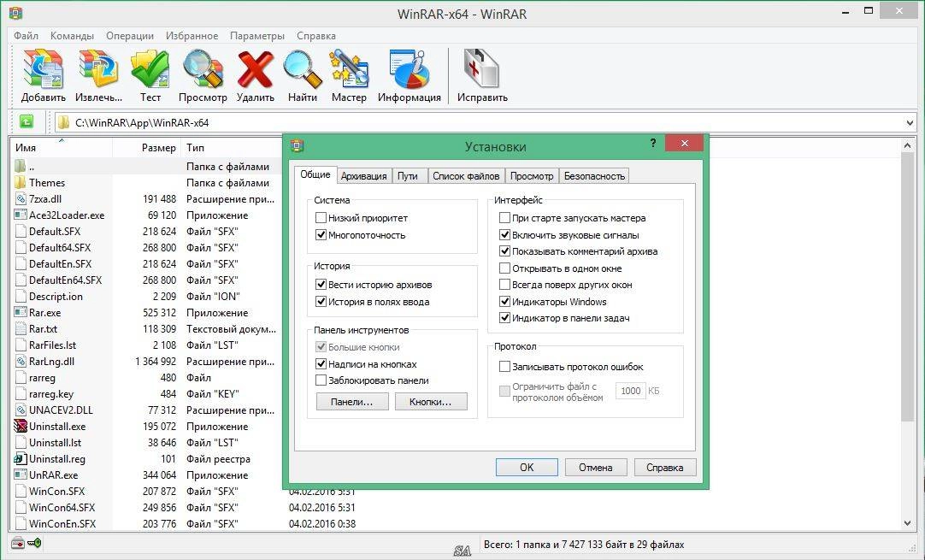Screen dimensions: 925x560
Task: Click the drive icon in status bar
Action: (18, 543)
